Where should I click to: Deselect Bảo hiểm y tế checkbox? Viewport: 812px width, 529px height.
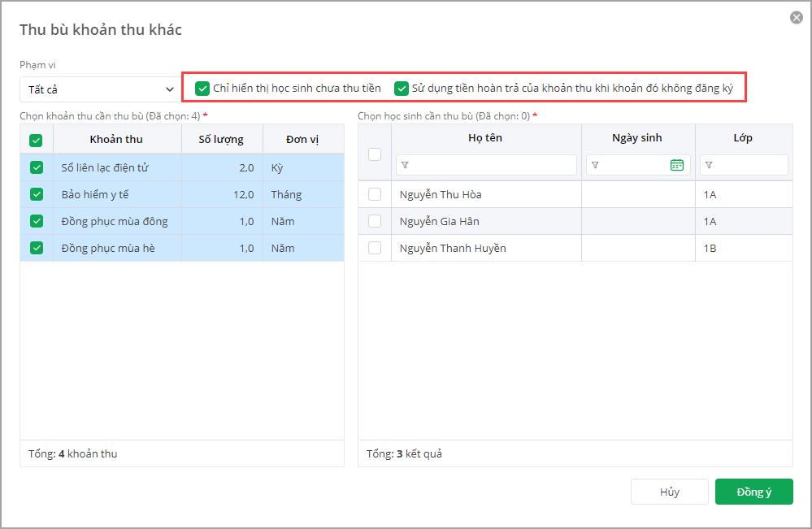tap(37, 194)
